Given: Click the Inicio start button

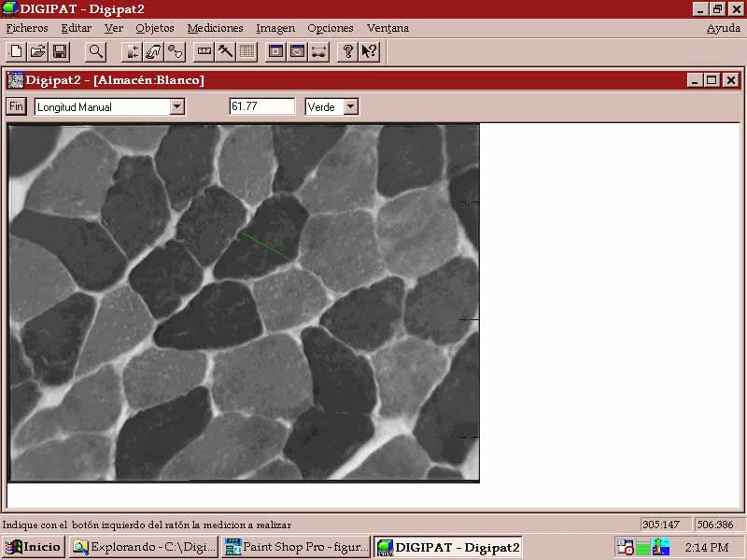Looking at the screenshot, I should (34, 547).
